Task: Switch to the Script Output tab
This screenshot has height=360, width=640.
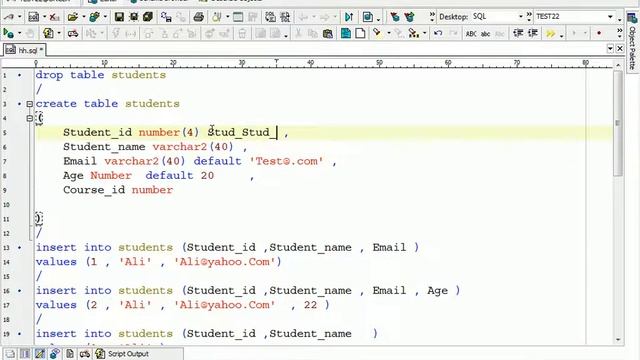Action: 128,354
